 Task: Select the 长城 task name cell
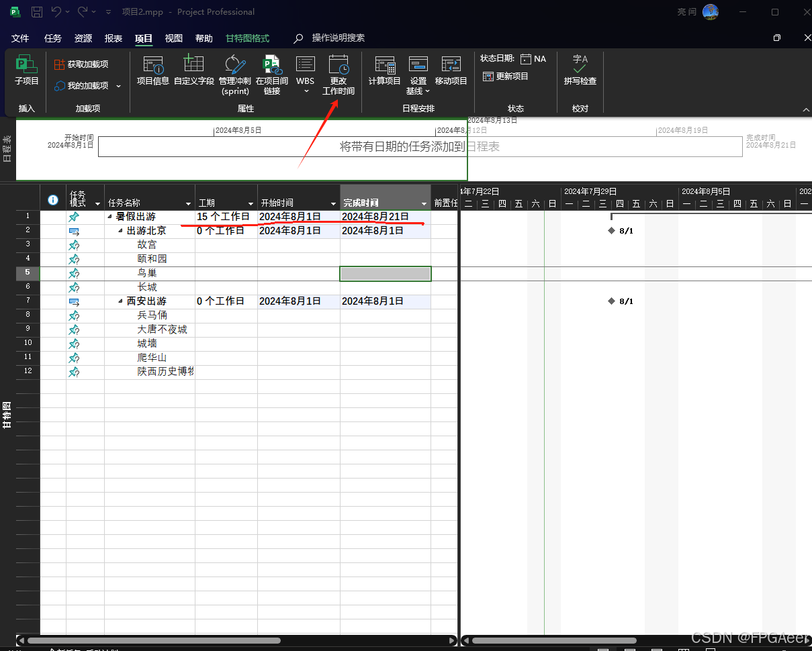click(x=150, y=287)
